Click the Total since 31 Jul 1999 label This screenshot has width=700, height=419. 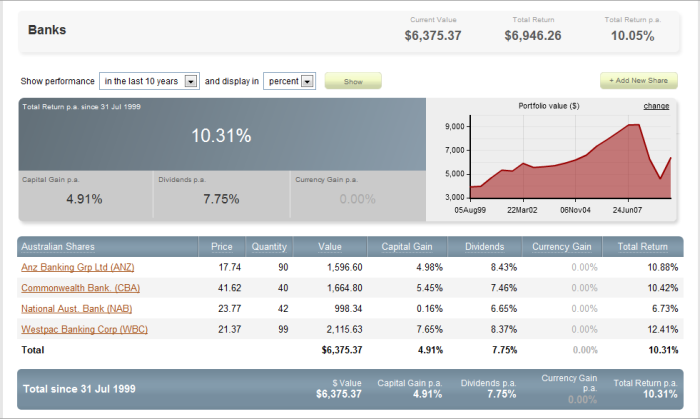click(x=79, y=389)
